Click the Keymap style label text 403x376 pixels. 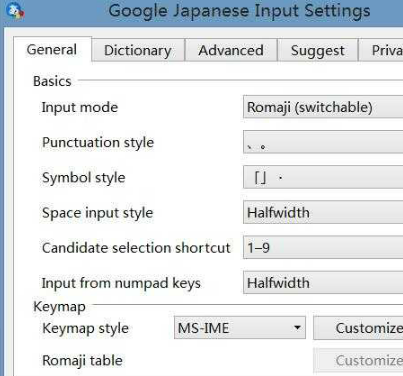point(85,328)
